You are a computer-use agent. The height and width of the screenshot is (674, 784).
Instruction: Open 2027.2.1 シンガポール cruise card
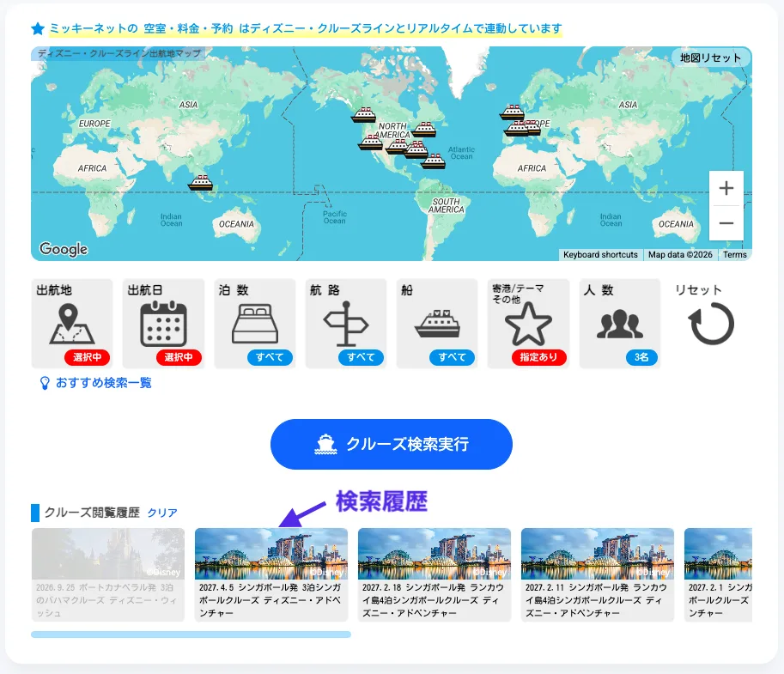(718, 574)
